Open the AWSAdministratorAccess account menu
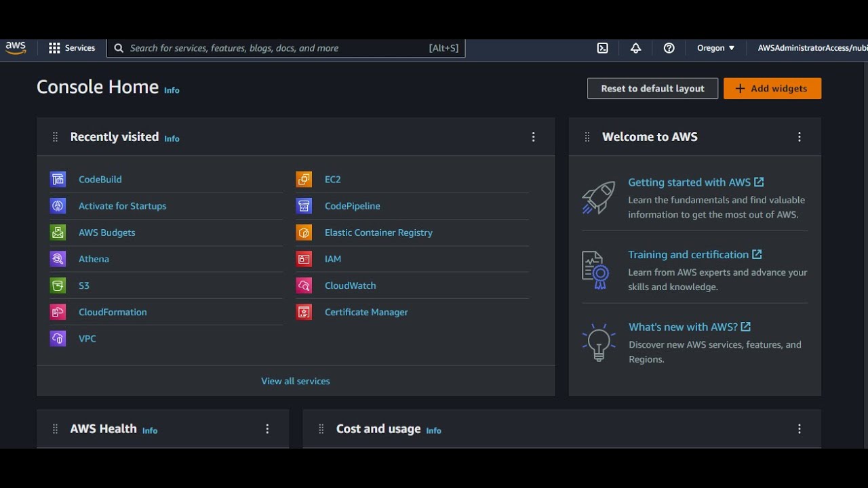This screenshot has width=868, height=488. click(812, 48)
